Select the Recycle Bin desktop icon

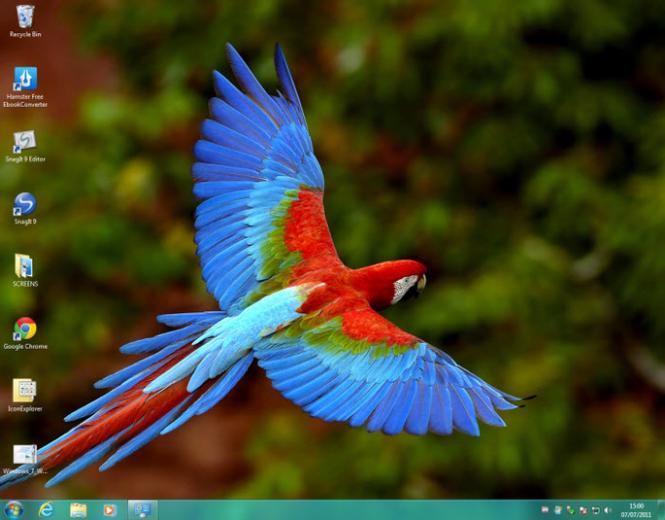[25, 21]
